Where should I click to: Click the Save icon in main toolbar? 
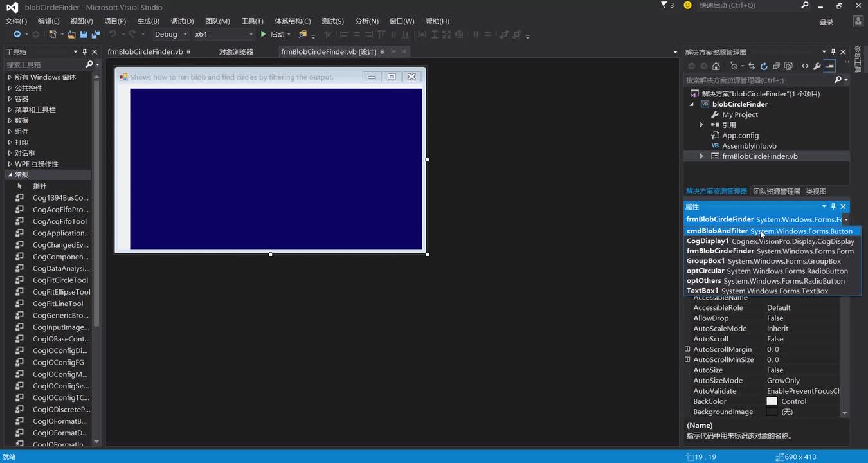(84, 34)
